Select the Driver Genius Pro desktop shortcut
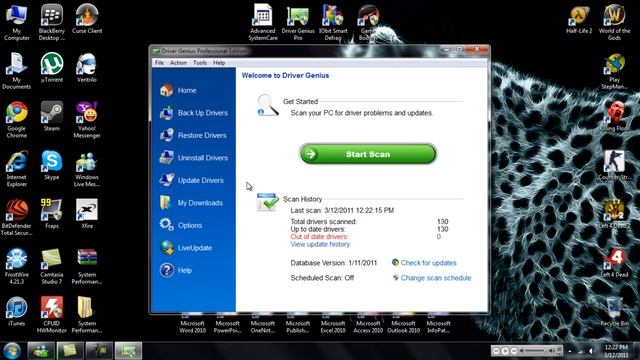The image size is (640, 360). 298,22
